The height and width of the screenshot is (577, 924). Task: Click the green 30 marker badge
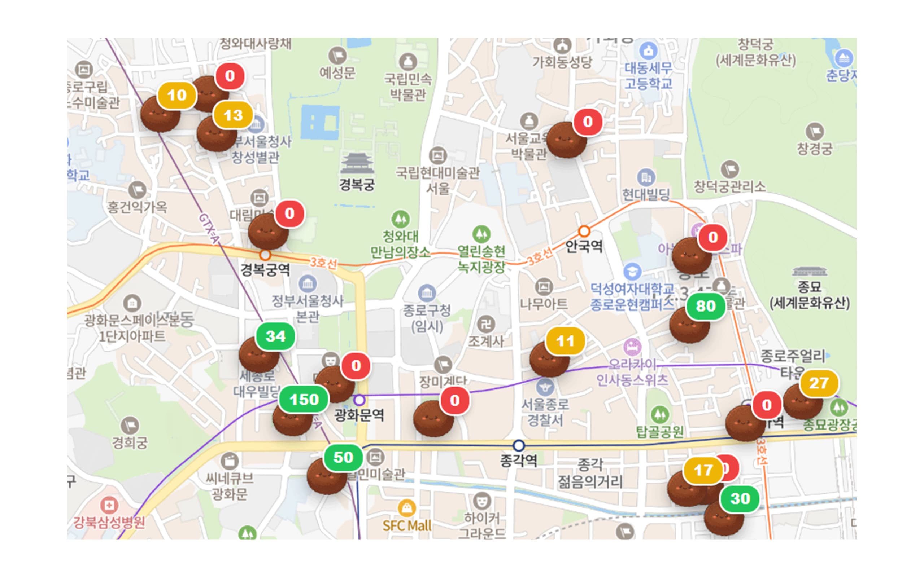click(x=740, y=498)
